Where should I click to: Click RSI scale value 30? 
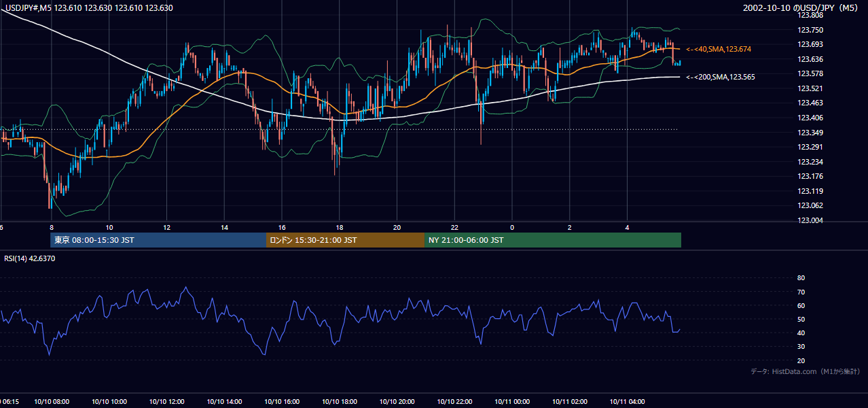coord(801,347)
